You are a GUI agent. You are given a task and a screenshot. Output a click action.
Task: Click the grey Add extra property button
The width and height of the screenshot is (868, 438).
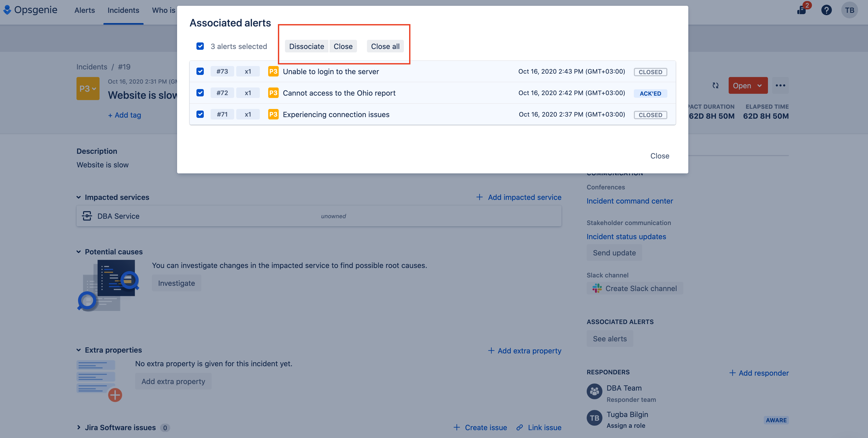173,381
